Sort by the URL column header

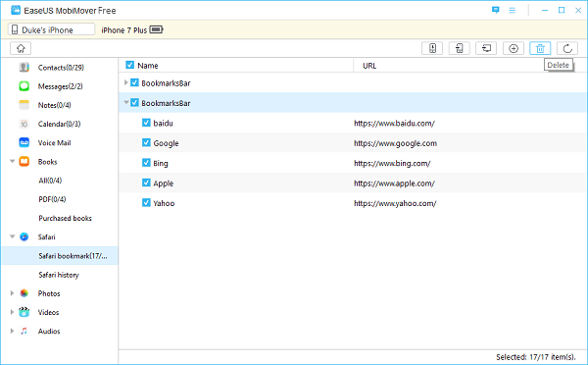pos(369,66)
